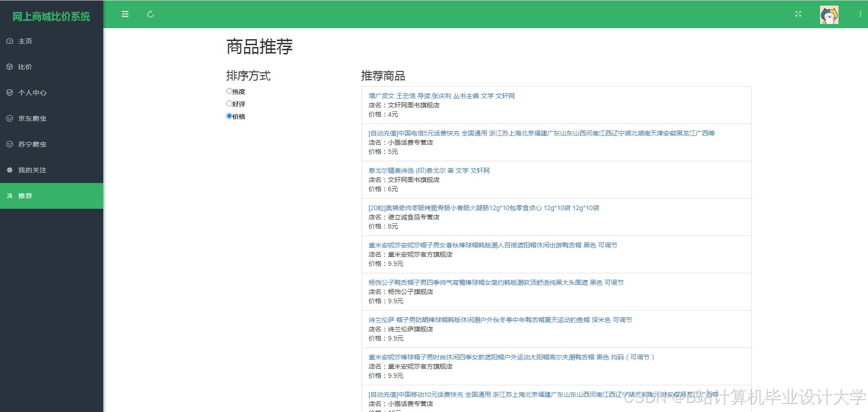Click the 店名：德立诚食品专营店 text
Screen dimensions: 868x412
tap(404, 217)
